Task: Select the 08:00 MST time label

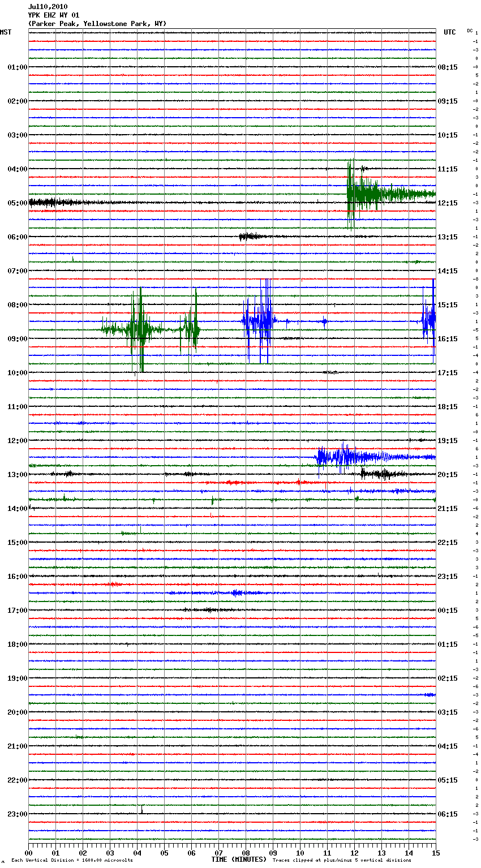Action: point(17,305)
